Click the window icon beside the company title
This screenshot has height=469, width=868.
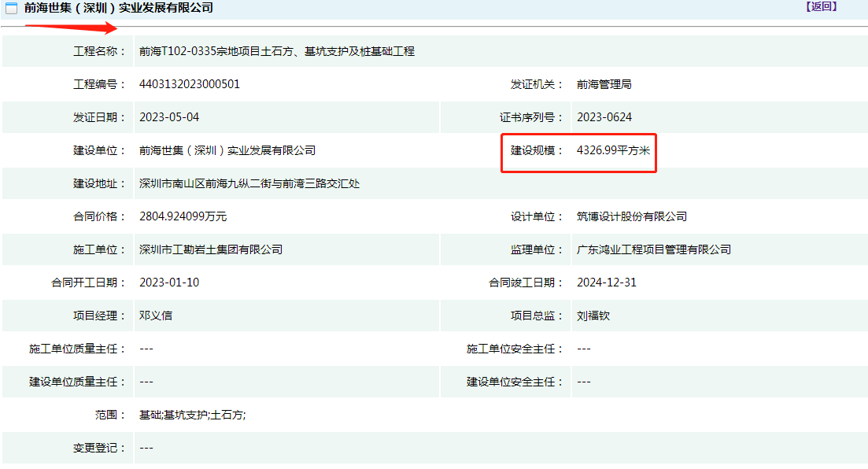click(12, 8)
